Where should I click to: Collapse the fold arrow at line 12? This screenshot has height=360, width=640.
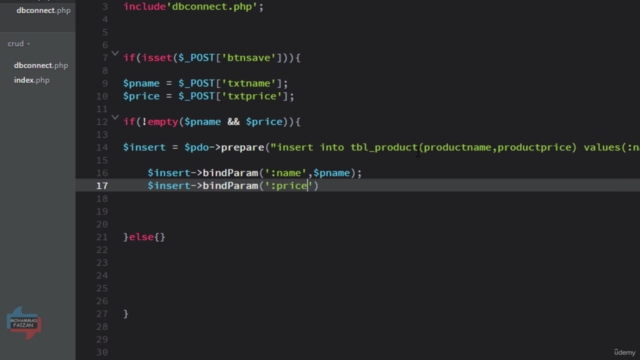pos(115,118)
